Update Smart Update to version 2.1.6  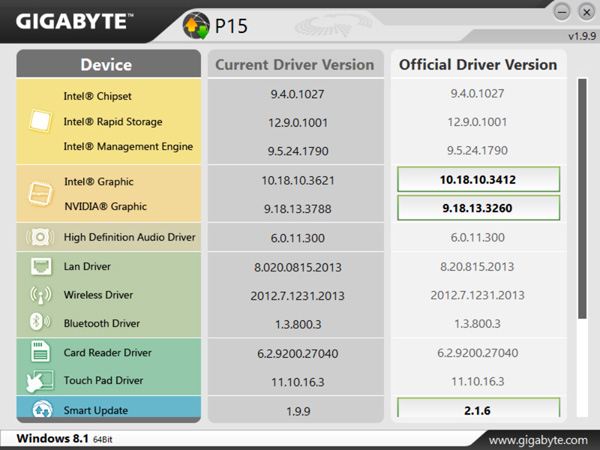coord(478,409)
